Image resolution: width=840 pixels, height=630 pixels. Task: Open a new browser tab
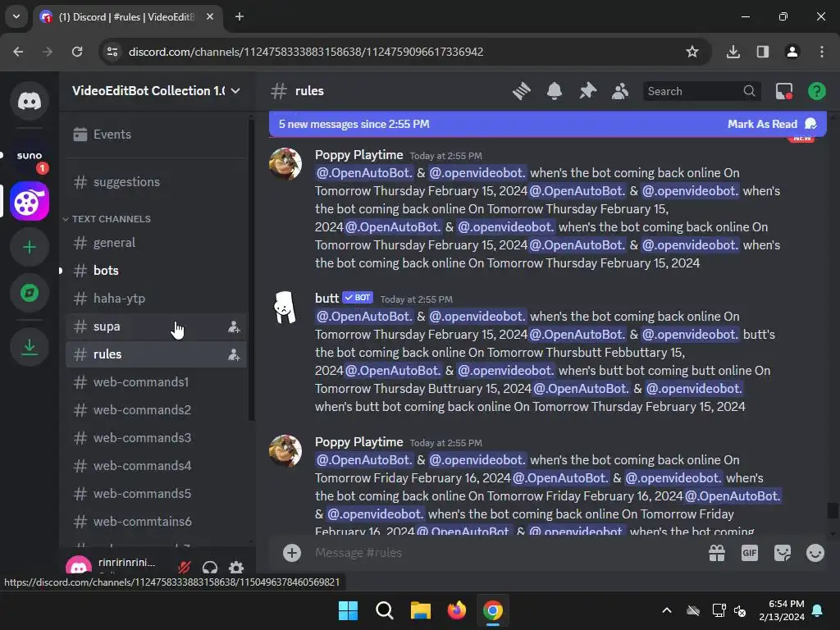click(240, 16)
